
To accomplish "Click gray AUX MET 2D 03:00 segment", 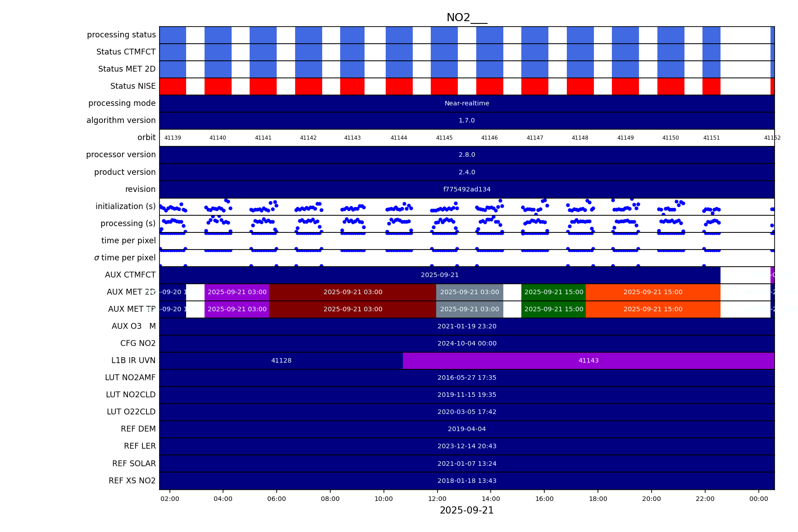I will coord(469,292).
